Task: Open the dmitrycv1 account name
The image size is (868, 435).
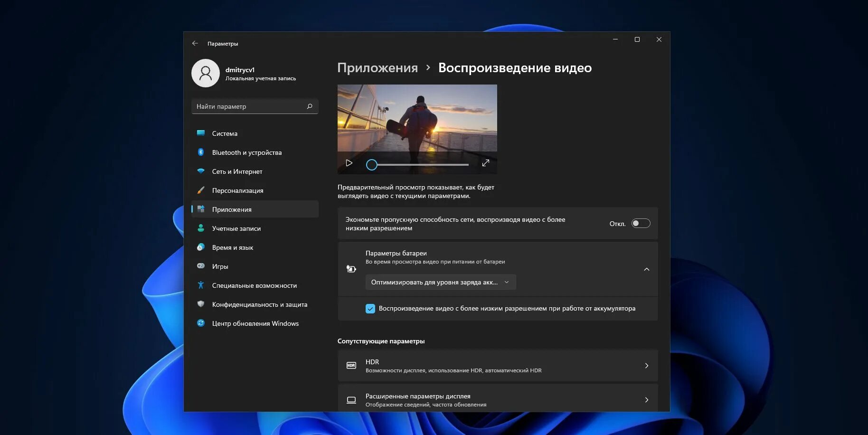Action: [x=240, y=70]
